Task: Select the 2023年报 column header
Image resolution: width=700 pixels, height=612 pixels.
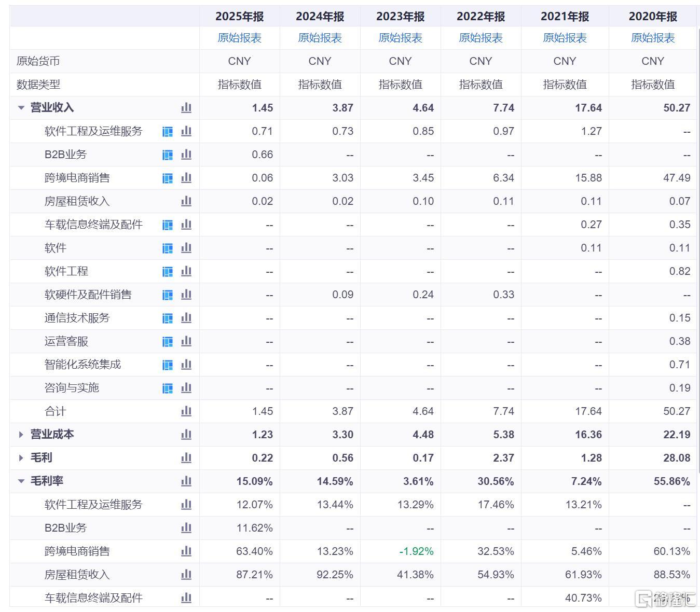Action: pos(401,17)
